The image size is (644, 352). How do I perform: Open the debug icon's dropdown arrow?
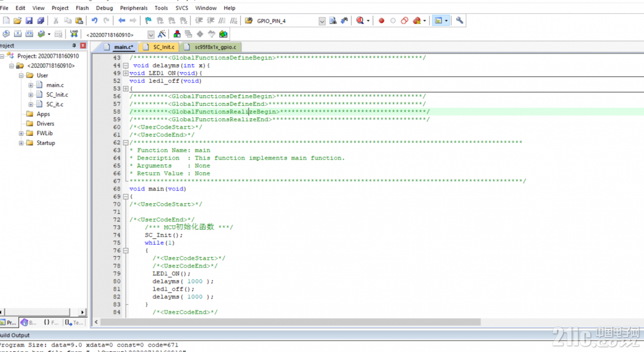(x=368, y=20)
